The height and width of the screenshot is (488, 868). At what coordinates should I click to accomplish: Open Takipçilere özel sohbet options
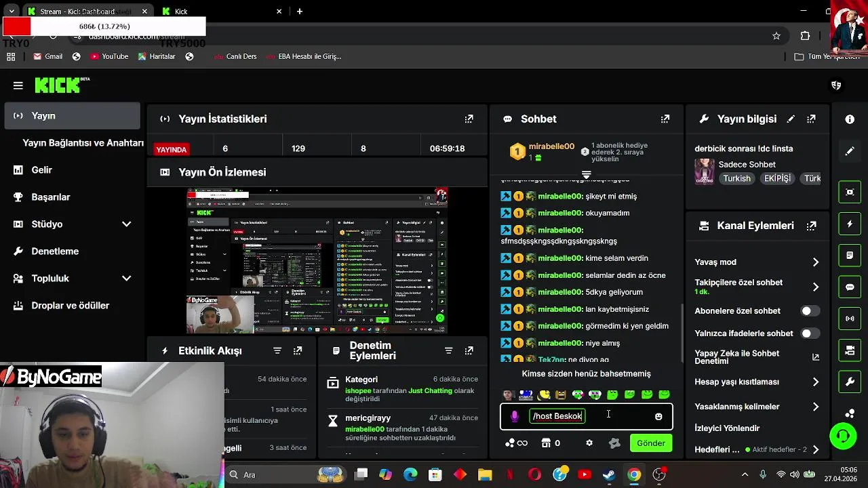pyautogui.click(x=815, y=287)
